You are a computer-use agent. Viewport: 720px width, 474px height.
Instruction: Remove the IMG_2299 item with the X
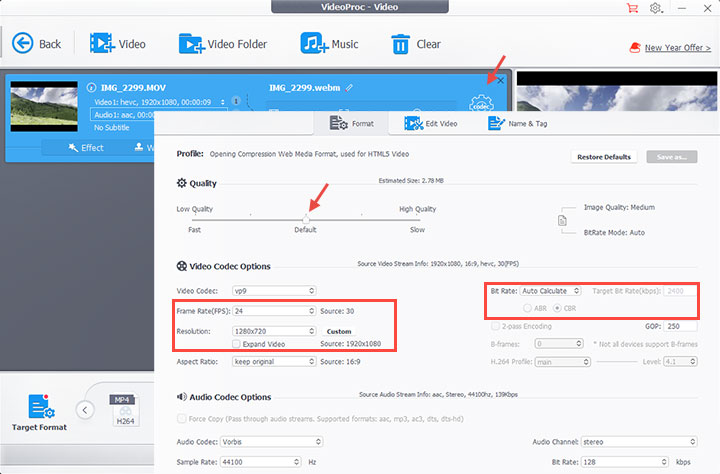click(500, 80)
